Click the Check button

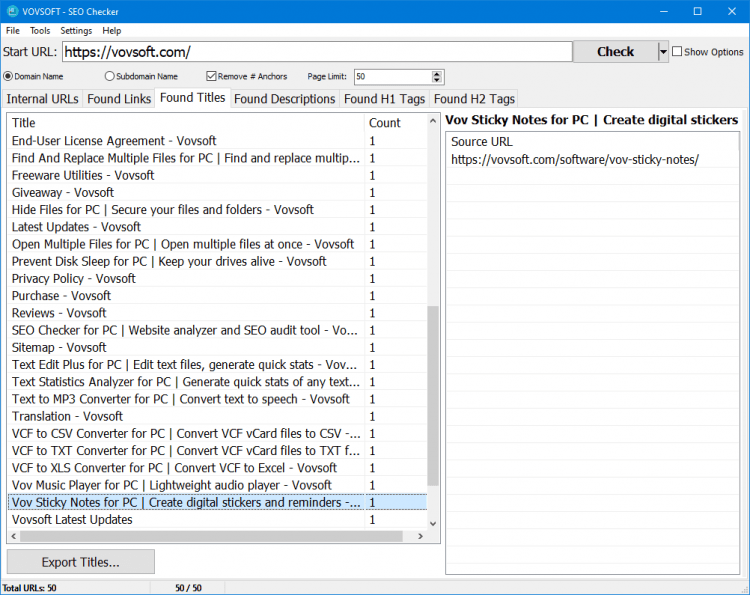[615, 52]
